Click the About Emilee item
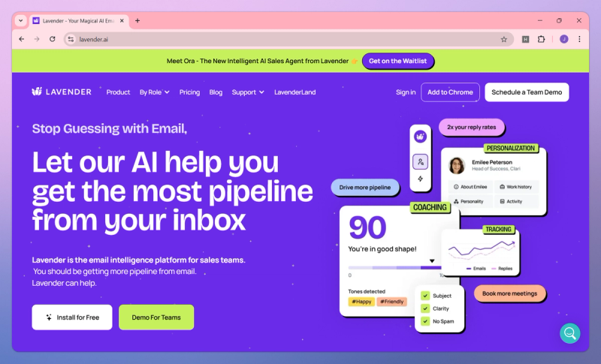The height and width of the screenshot is (364, 601). (x=470, y=187)
